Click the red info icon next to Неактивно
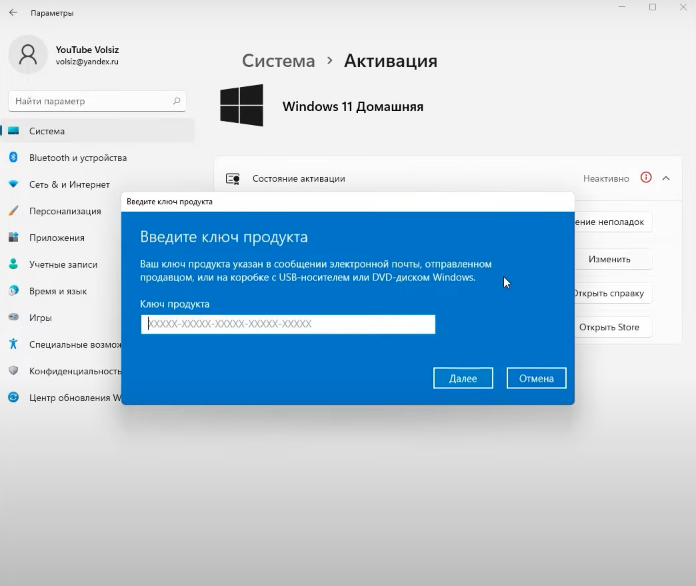 coord(646,178)
